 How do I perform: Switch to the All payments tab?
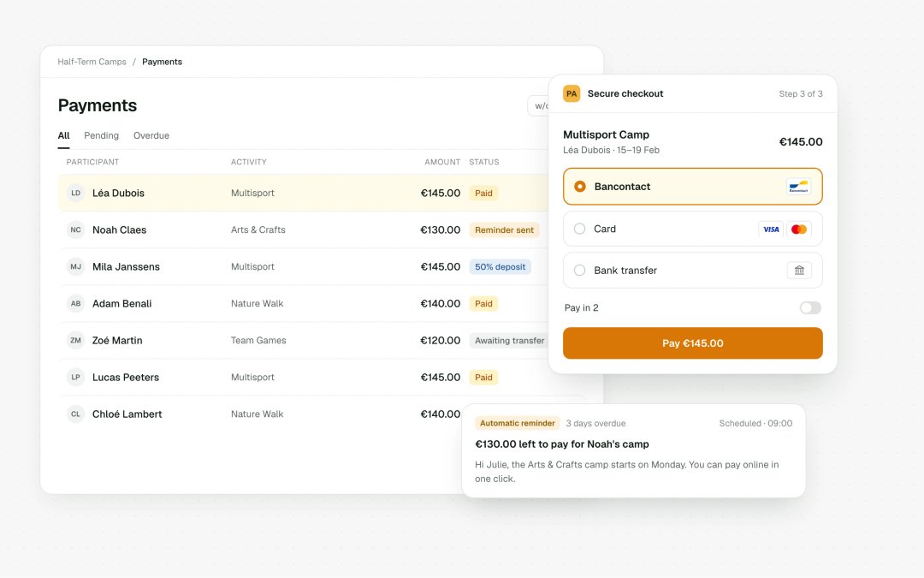[x=63, y=135]
